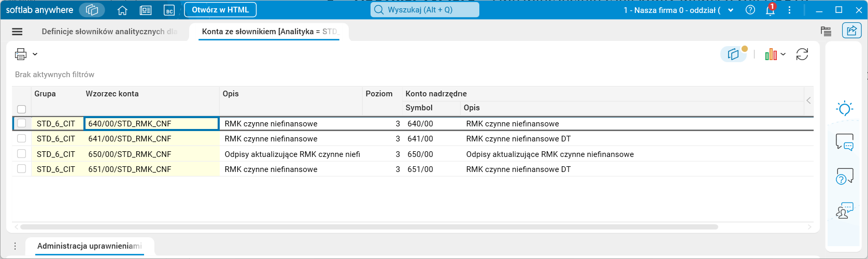Check the 651/00/STD_RMK_CNF row checkbox
Screen dimensions: 868x259
click(x=21, y=169)
